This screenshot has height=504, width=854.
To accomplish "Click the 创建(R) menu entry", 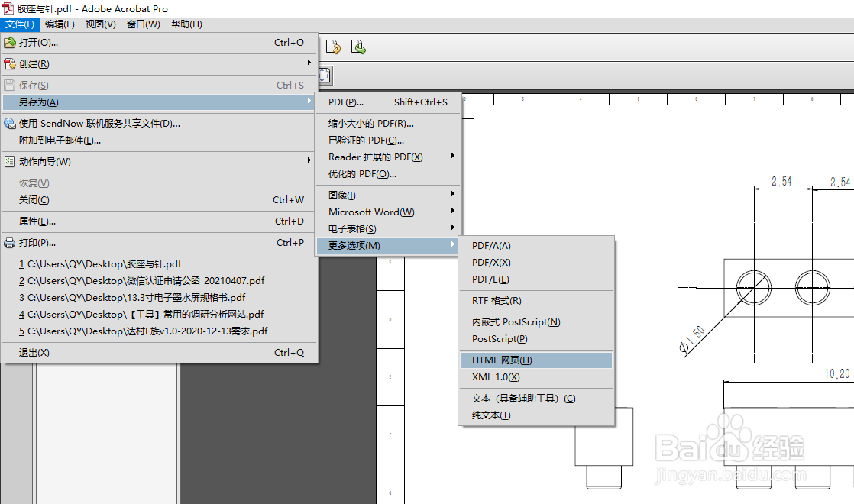I will (158, 63).
